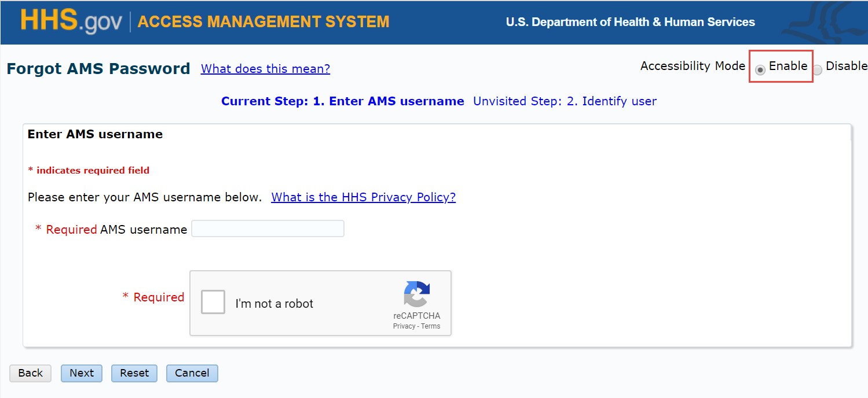Click the Access Management System title text
Viewport: 868px width, 398px height.
pos(262,22)
